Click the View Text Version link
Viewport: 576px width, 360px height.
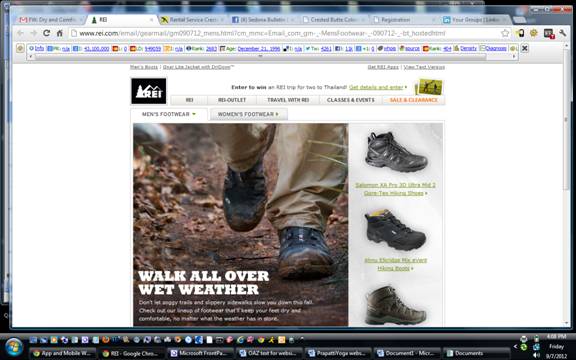click(424, 67)
